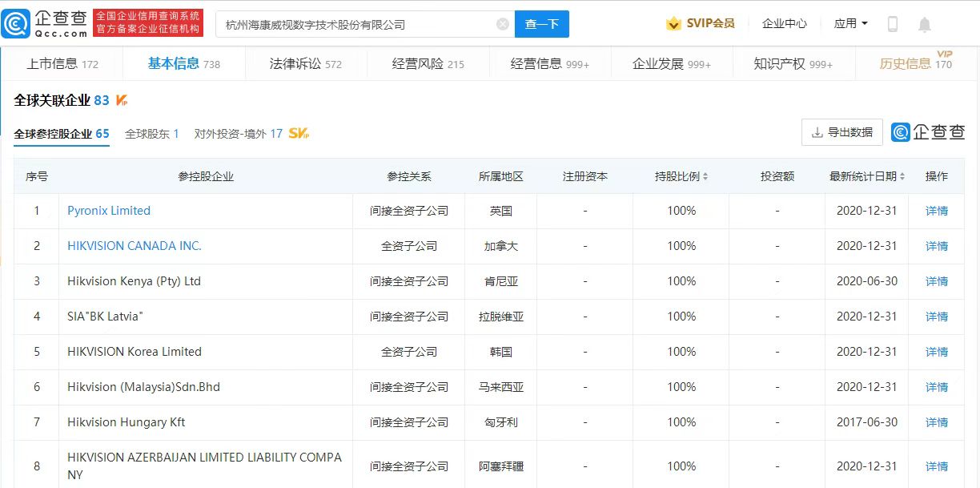
Task: View 详情 for HIKVISION CANADA INC.
Action: pyautogui.click(x=937, y=246)
